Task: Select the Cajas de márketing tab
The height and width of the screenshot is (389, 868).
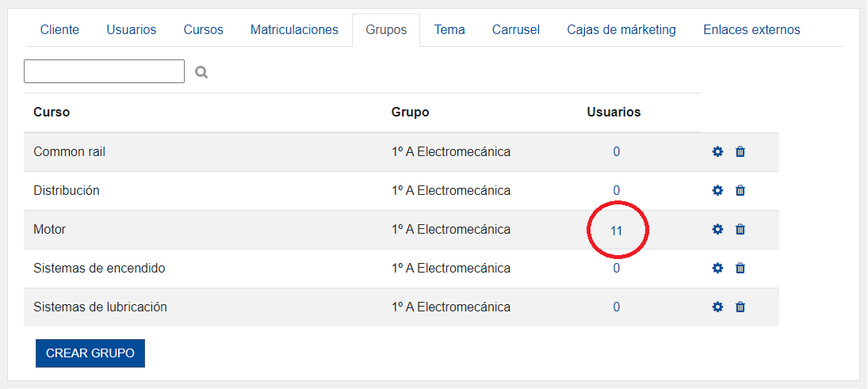Action: 621,30
